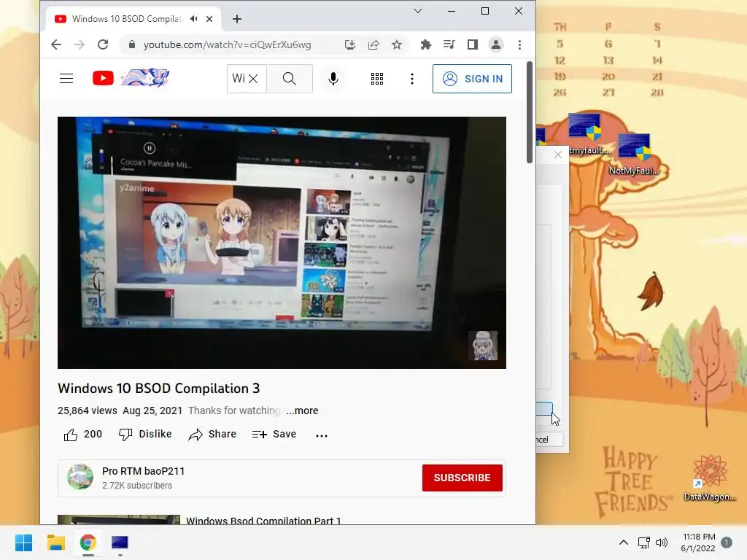Toggle the Chrome side panel icon
747x560 pixels.
(473, 44)
